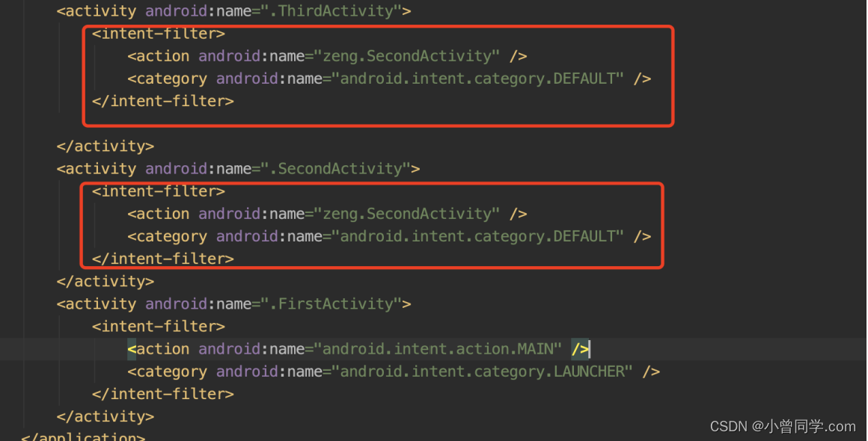
Task: Click "zeng.SecondActivity" action inside .SecondActivity activity
Action: click(x=406, y=214)
